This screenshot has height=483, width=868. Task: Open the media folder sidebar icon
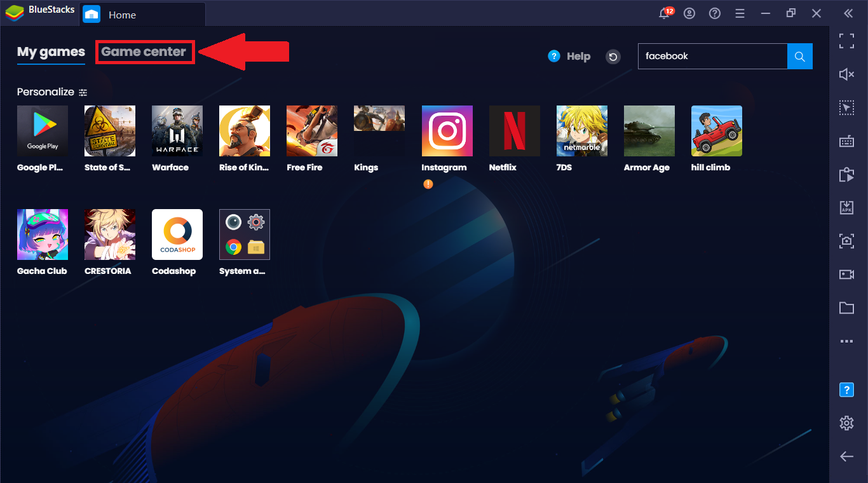846,308
